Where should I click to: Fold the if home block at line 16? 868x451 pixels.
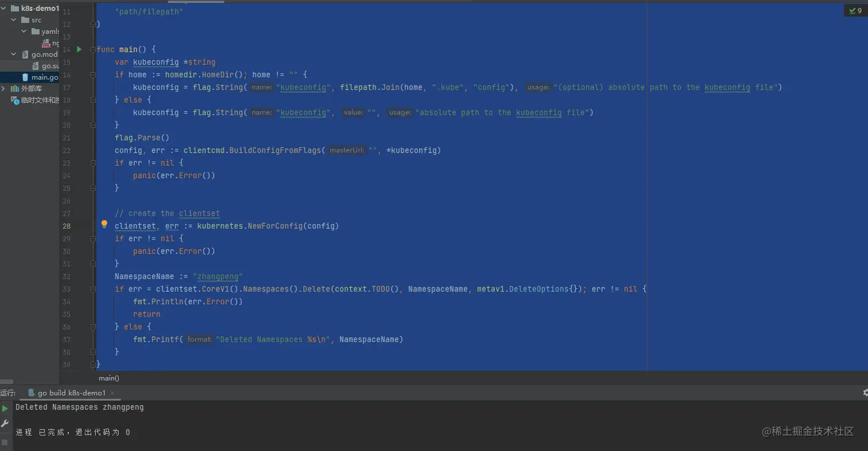(92, 75)
